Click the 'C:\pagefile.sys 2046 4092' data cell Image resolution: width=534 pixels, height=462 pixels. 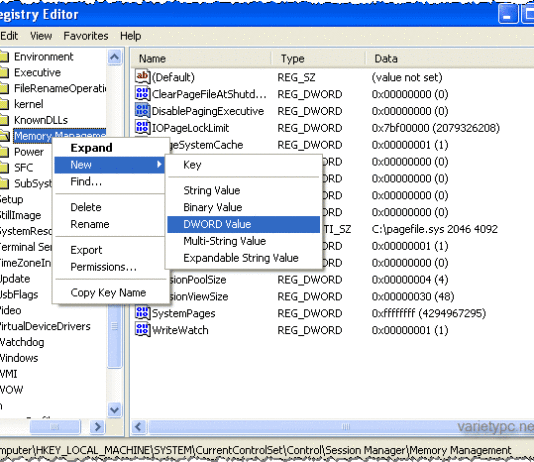point(435,229)
